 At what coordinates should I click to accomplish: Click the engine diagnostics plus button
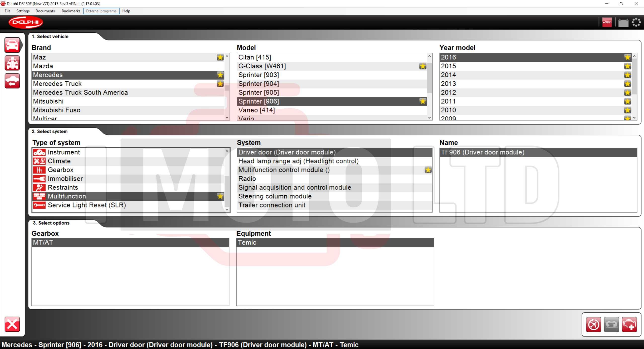tap(629, 325)
